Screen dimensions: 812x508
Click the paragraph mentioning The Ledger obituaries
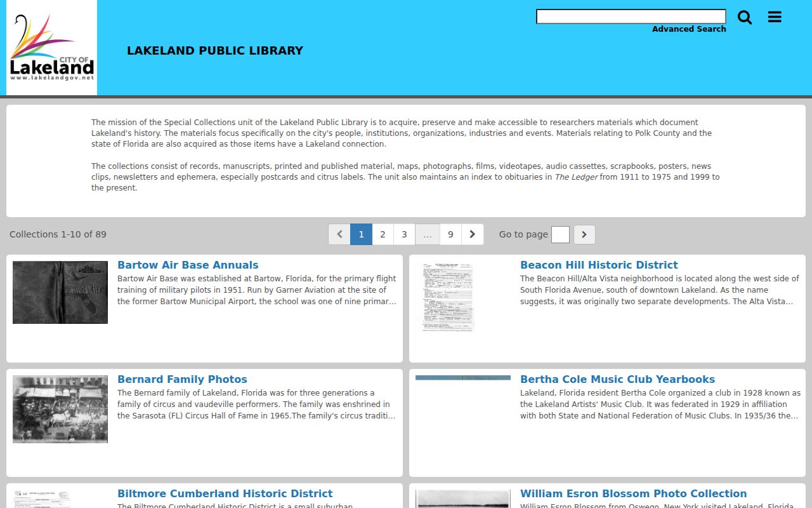pos(405,177)
